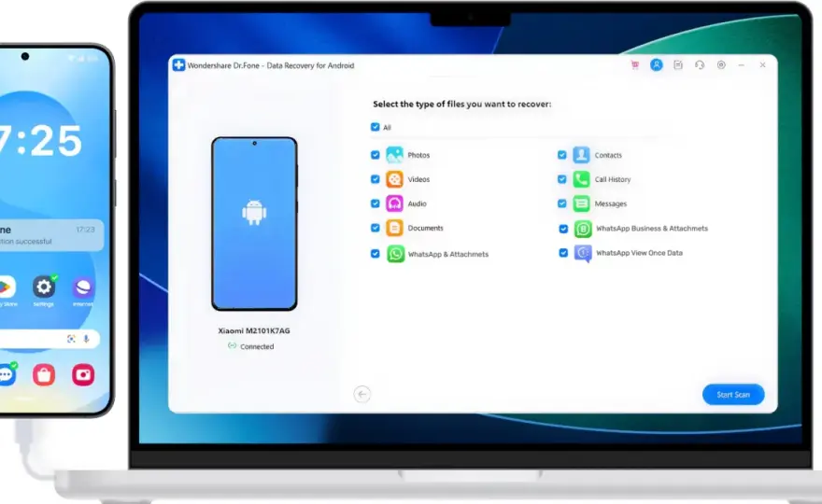Screen dimensions: 822x504
Task: Click the Android phone preview image
Action: coord(254,224)
